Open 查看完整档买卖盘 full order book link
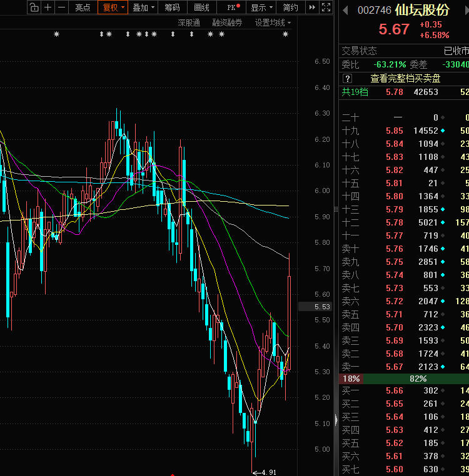 [x=405, y=79]
